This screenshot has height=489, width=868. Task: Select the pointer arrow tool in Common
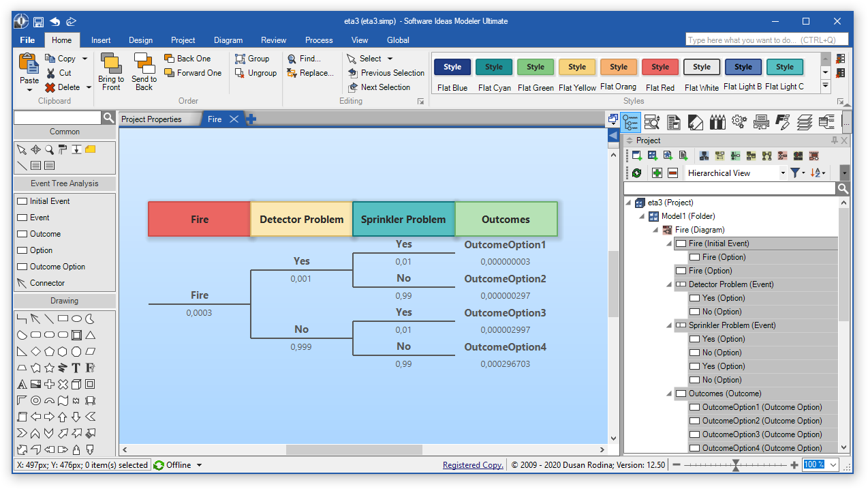[22, 150]
